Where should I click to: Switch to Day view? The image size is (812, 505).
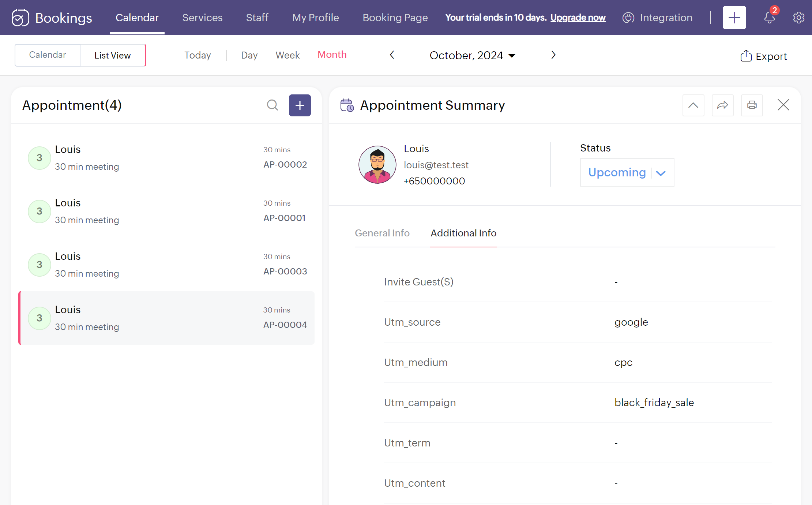click(x=249, y=55)
